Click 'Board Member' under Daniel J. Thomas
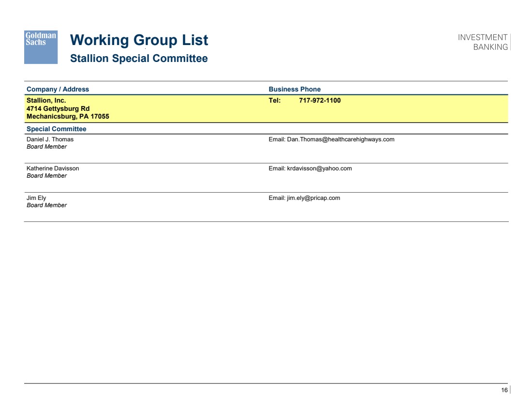The width and height of the screenshot is (532, 411). pyautogui.click(x=46, y=147)
